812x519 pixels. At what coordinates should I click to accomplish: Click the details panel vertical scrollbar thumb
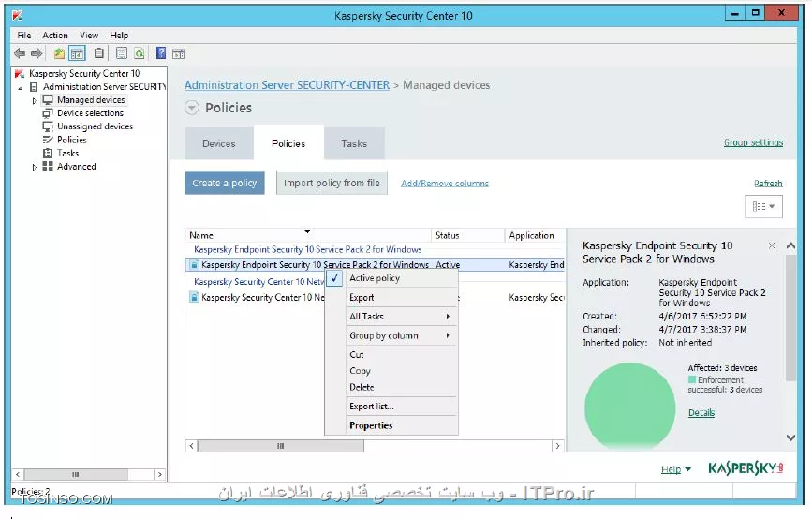coord(790,318)
